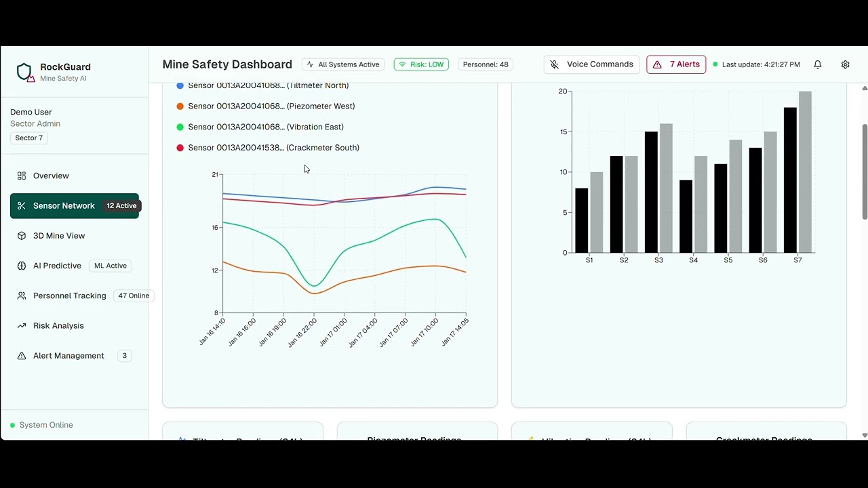Click the Sector Admin role text
The height and width of the screenshot is (488, 868).
coord(35,124)
